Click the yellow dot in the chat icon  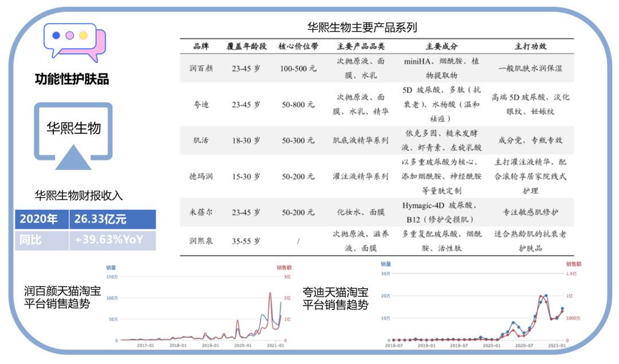tap(83, 36)
